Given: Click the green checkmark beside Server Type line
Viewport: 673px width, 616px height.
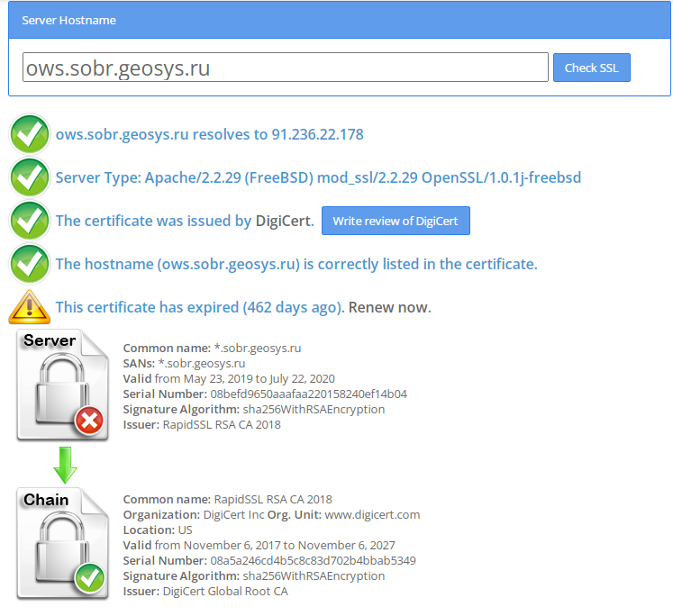Looking at the screenshot, I should (30, 177).
